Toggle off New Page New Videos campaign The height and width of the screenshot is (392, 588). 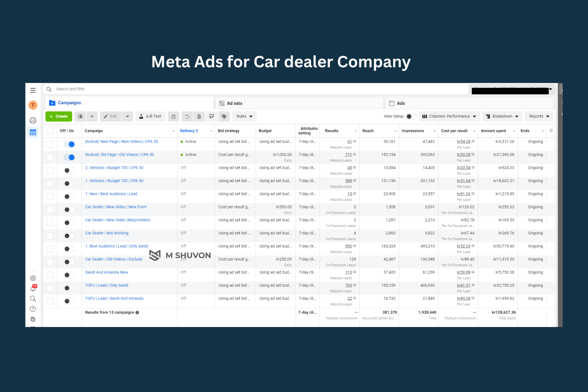tap(69, 144)
